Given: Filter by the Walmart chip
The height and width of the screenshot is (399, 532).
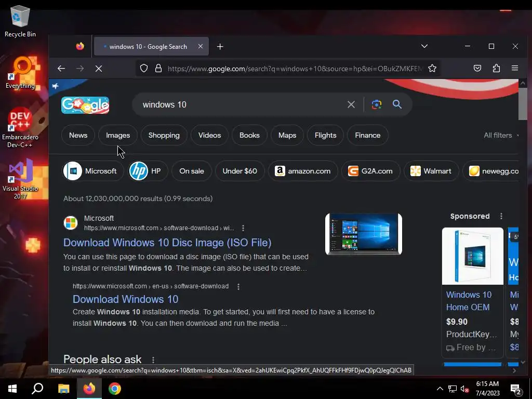Looking at the screenshot, I should point(431,171).
